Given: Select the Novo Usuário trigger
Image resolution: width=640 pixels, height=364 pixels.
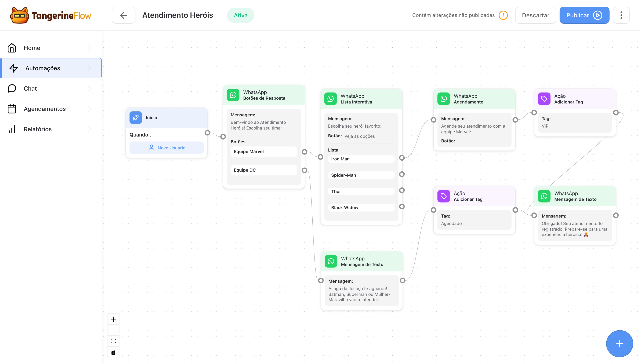Looking at the screenshot, I should 167,148.
